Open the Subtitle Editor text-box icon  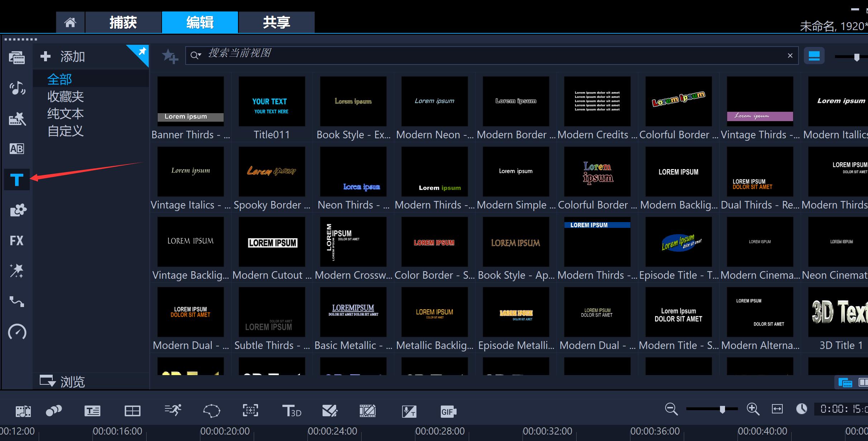(92, 411)
